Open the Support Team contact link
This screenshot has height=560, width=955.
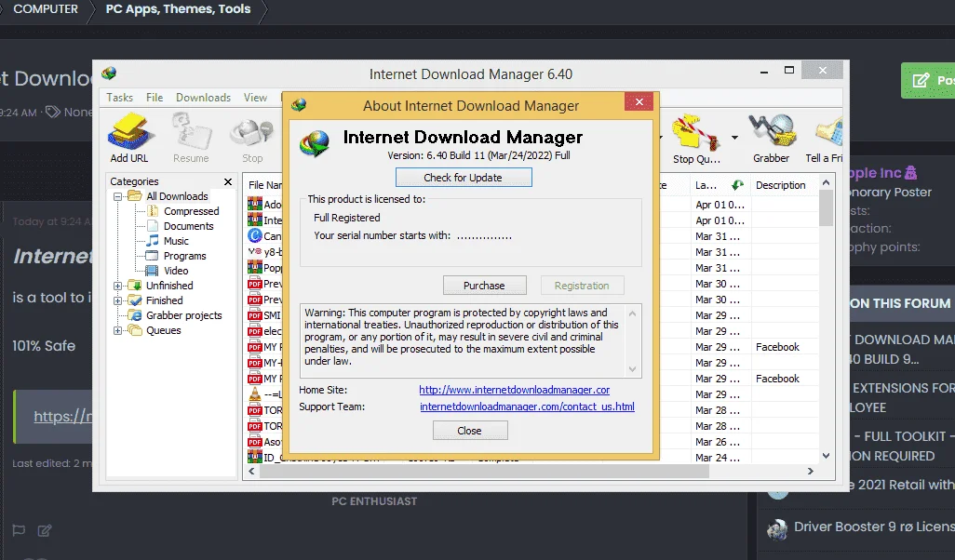pos(528,407)
